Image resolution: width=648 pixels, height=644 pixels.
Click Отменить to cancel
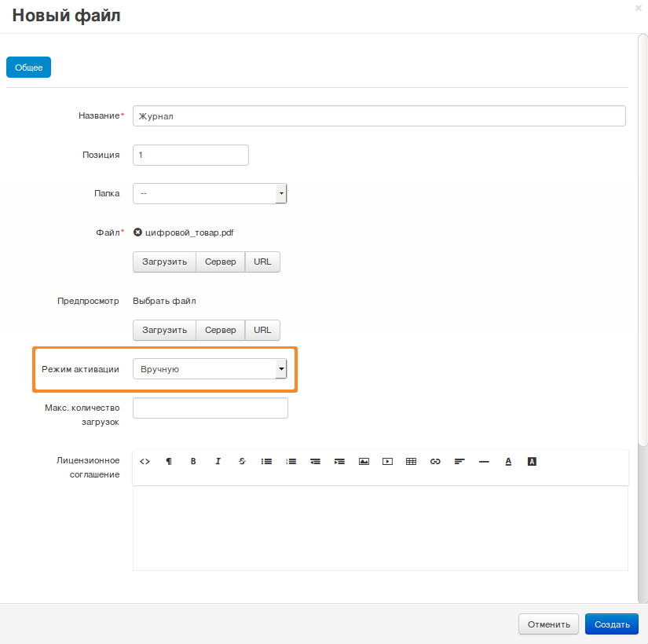click(548, 624)
